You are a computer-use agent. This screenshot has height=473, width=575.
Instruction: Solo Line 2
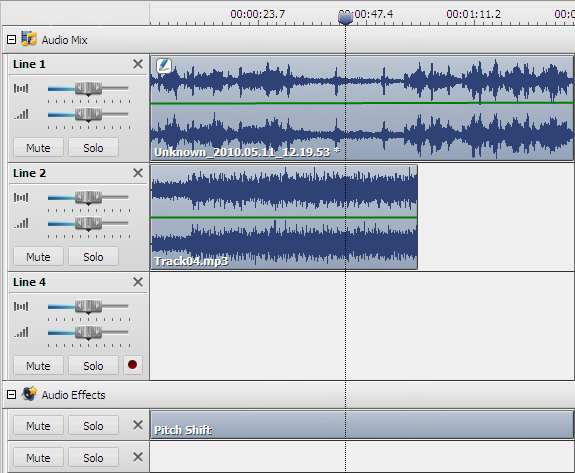point(94,256)
